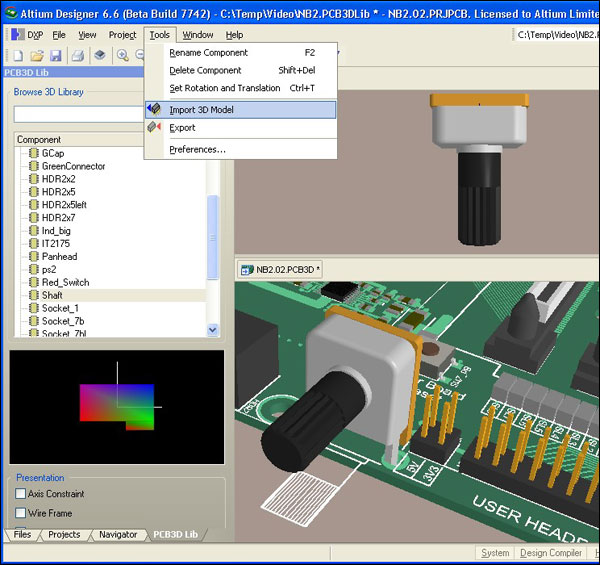Switch to the Navigator panel tab
600x565 pixels.
click(x=118, y=534)
